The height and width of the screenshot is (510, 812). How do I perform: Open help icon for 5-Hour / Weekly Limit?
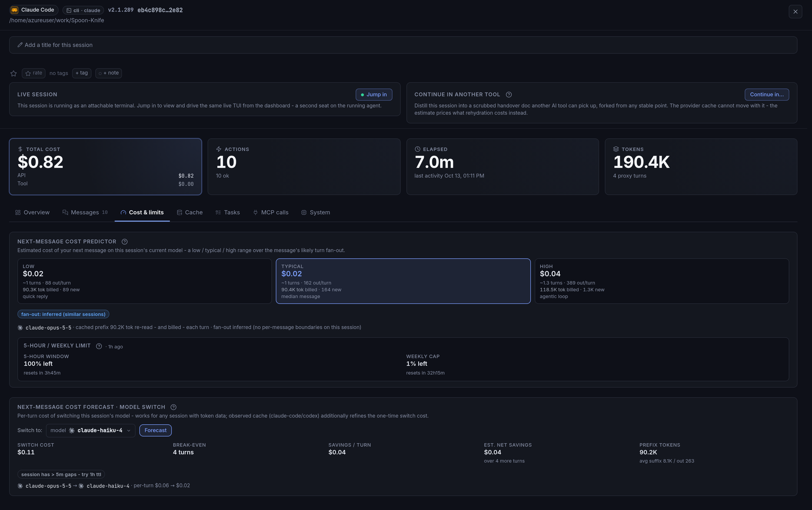point(99,346)
